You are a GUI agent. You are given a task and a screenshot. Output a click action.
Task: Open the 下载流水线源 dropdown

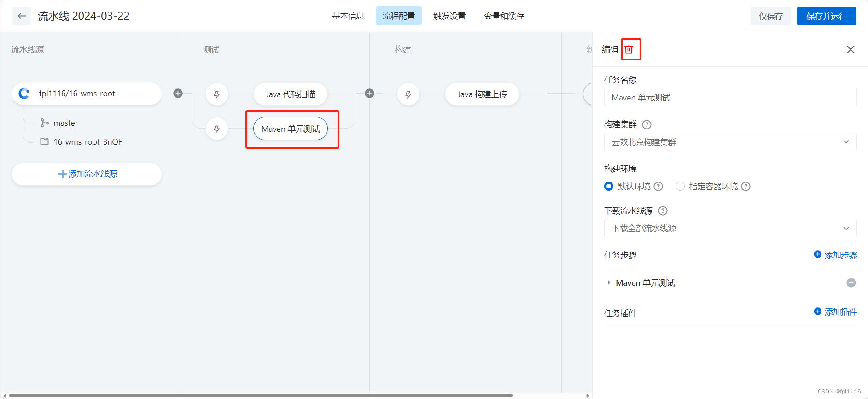point(730,228)
